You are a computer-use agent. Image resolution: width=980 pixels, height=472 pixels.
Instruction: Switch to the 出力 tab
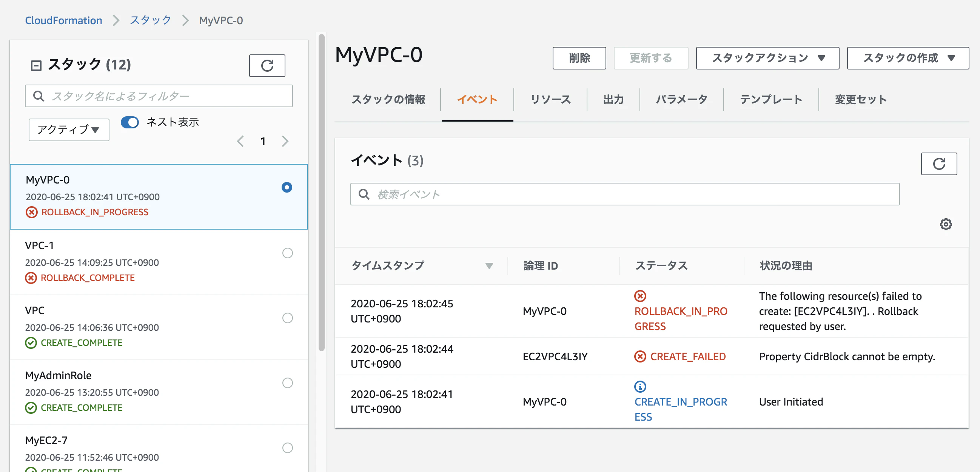coord(613,99)
